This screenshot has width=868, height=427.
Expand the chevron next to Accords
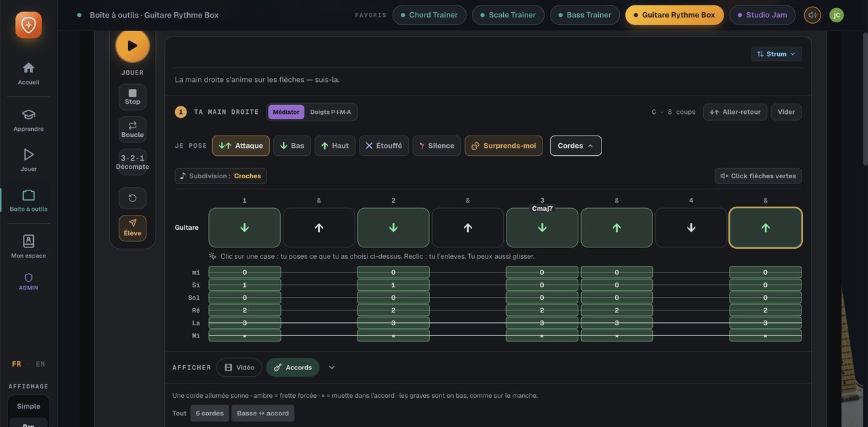pos(332,367)
